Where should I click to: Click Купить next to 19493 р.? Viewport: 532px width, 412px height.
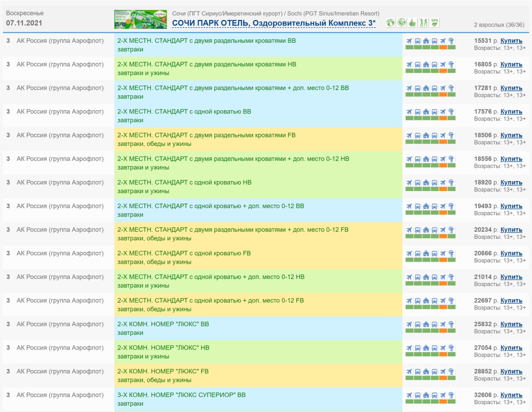[511, 206]
